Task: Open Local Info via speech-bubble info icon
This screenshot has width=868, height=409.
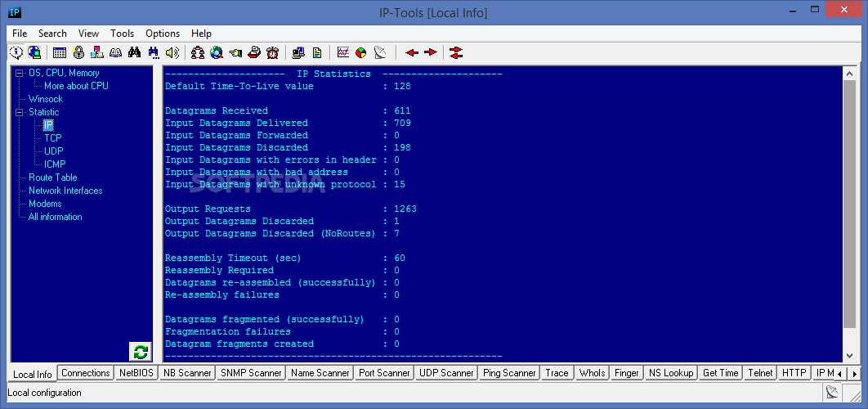Action: (x=16, y=52)
